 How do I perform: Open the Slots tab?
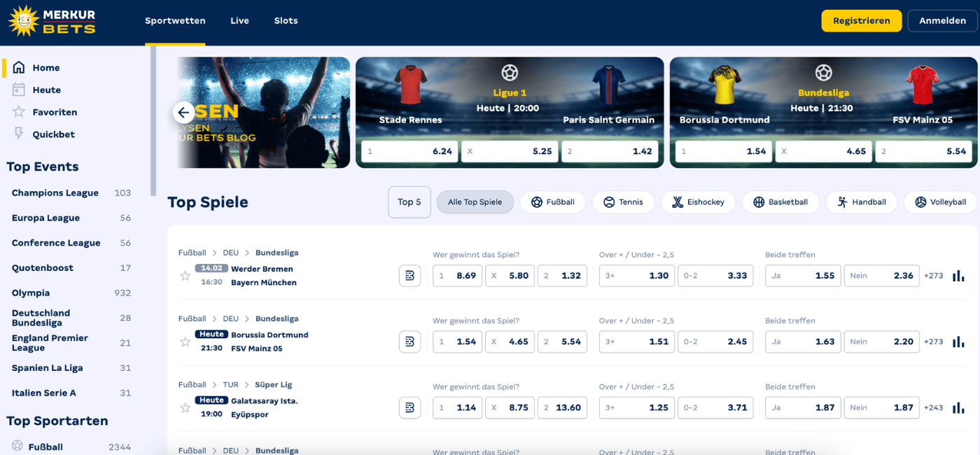286,21
